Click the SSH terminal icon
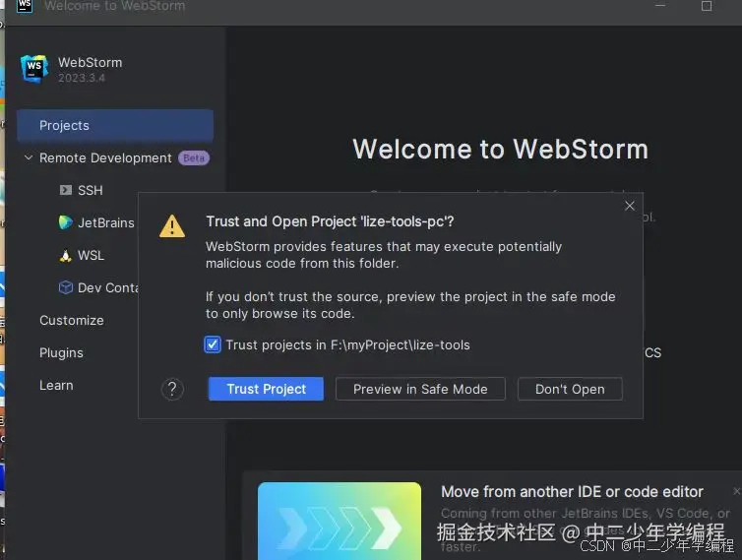This screenshot has width=742, height=560. tap(65, 190)
